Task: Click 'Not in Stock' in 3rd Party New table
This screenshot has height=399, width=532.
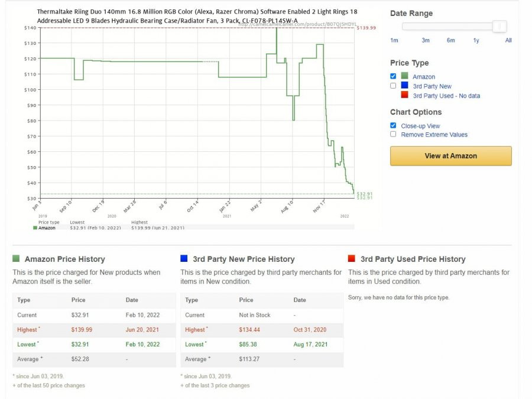Action: [254, 315]
